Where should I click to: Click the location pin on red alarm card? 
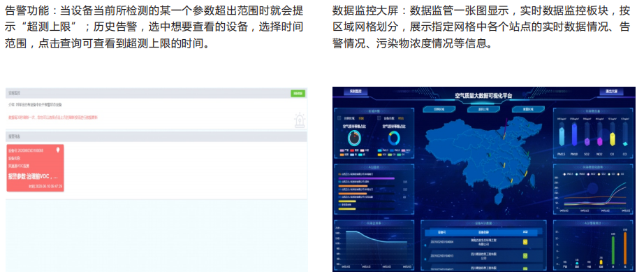coord(58,150)
